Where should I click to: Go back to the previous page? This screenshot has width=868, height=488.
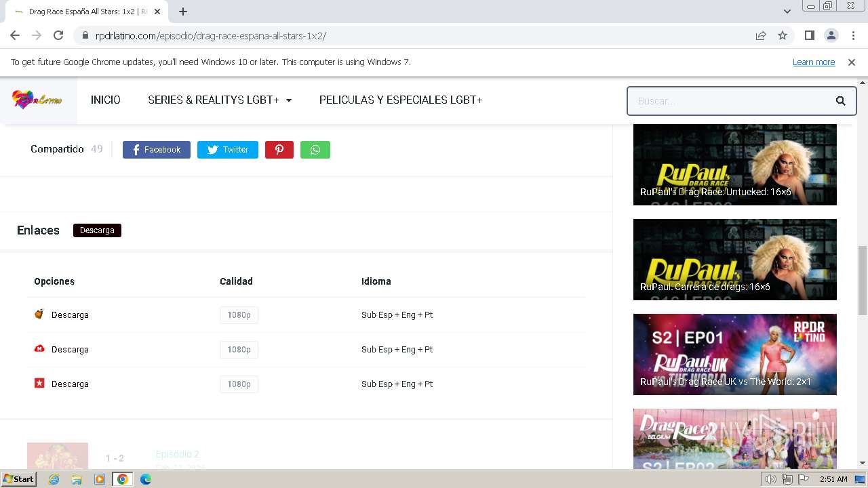click(x=15, y=35)
